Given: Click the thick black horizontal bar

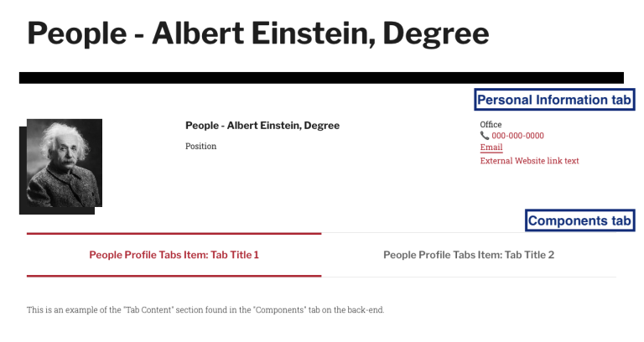Looking at the screenshot, I should tap(321, 77).
